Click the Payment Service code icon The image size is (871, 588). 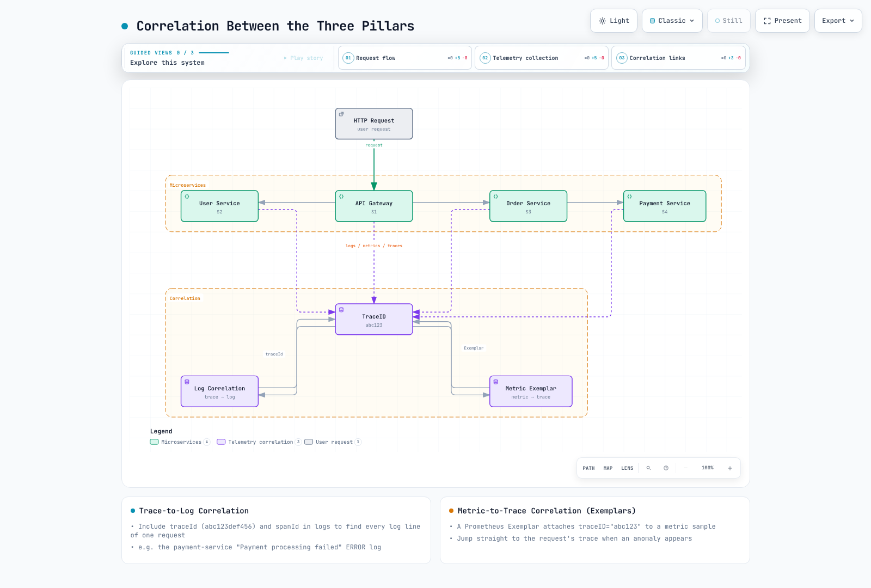629,197
